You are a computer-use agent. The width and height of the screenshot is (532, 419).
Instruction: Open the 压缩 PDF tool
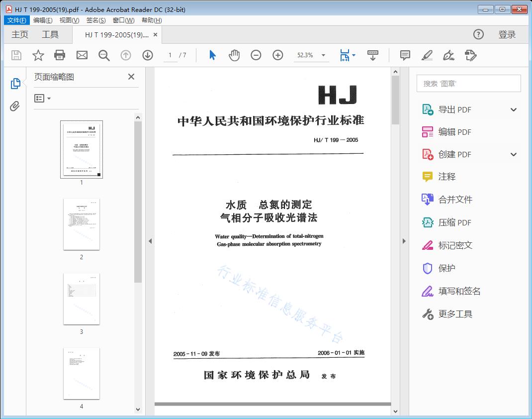455,222
